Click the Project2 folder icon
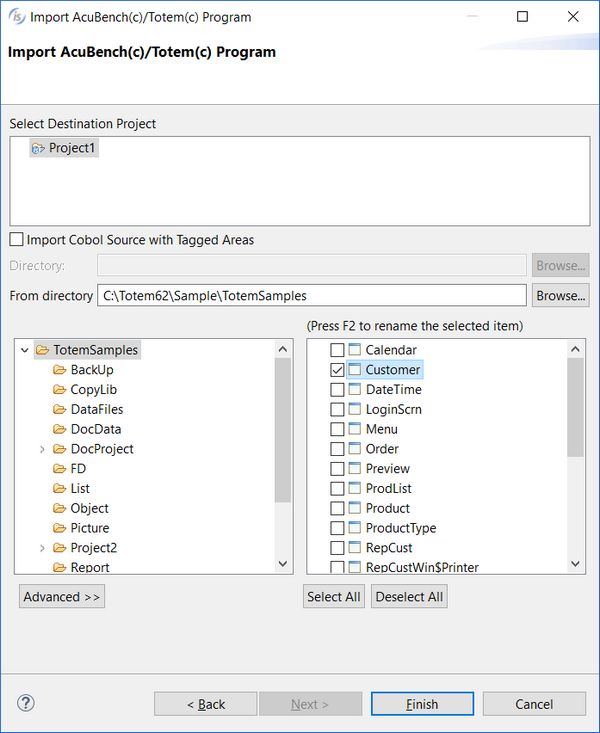 (59, 547)
